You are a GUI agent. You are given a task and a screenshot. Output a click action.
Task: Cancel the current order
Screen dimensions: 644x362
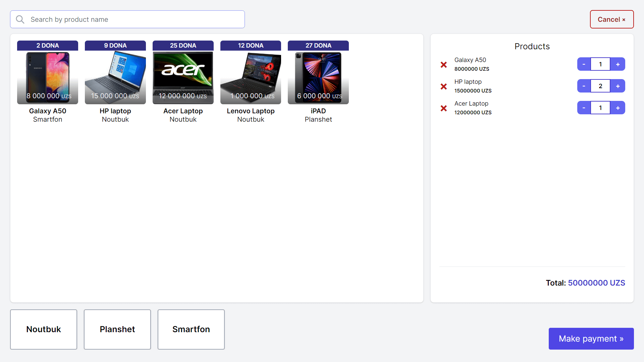point(611,19)
